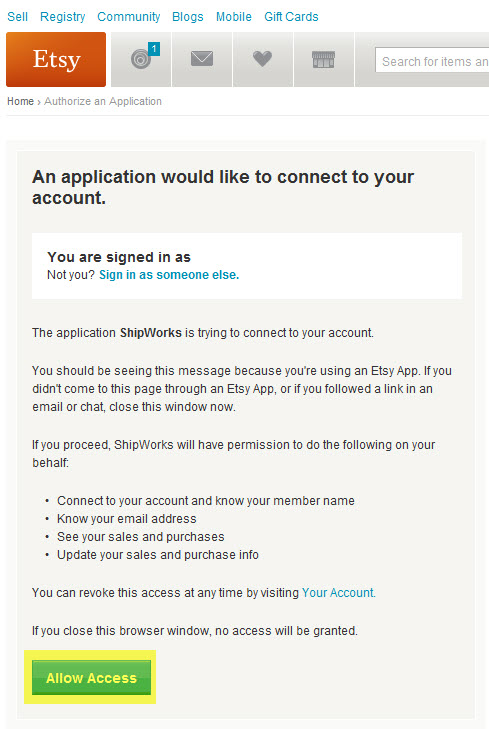The width and height of the screenshot is (489, 729).
Task: Click the orange Etsy logo
Action: 56,60
